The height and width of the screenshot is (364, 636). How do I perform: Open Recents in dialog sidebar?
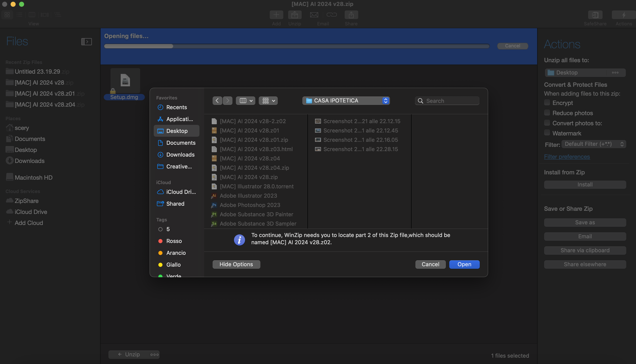click(x=176, y=107)
